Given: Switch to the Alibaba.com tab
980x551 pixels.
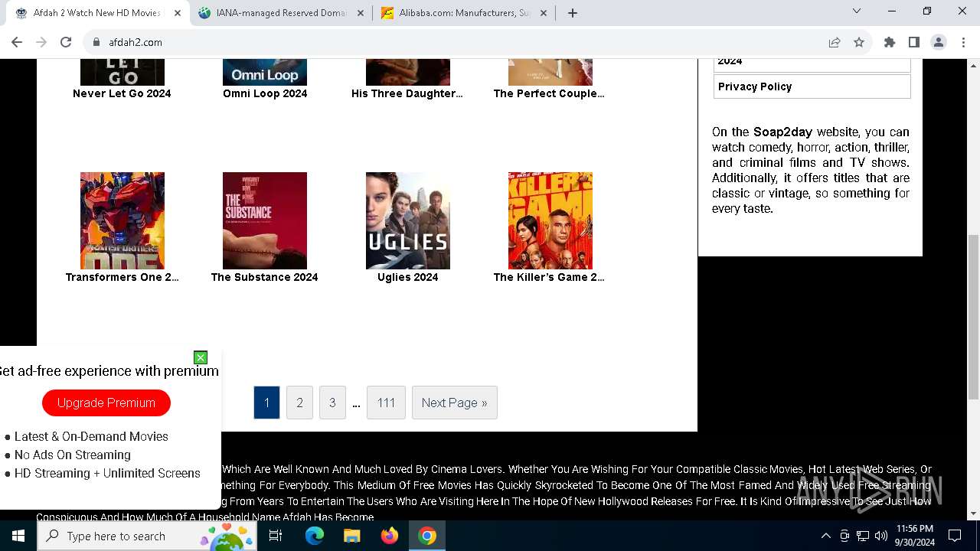Looking at the screenshot, I should [463, 13].
